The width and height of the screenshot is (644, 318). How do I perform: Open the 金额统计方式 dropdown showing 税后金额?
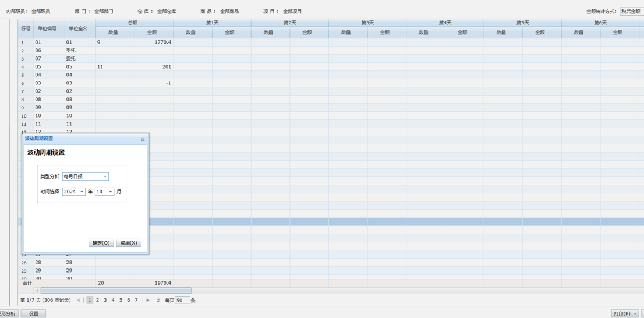pos(631,12)
